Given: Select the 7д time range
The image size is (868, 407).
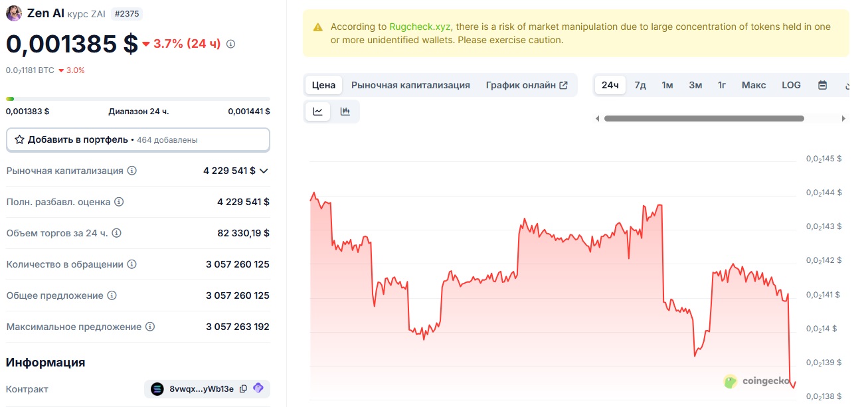Looking at the screenshot, I should coord(640,85).
